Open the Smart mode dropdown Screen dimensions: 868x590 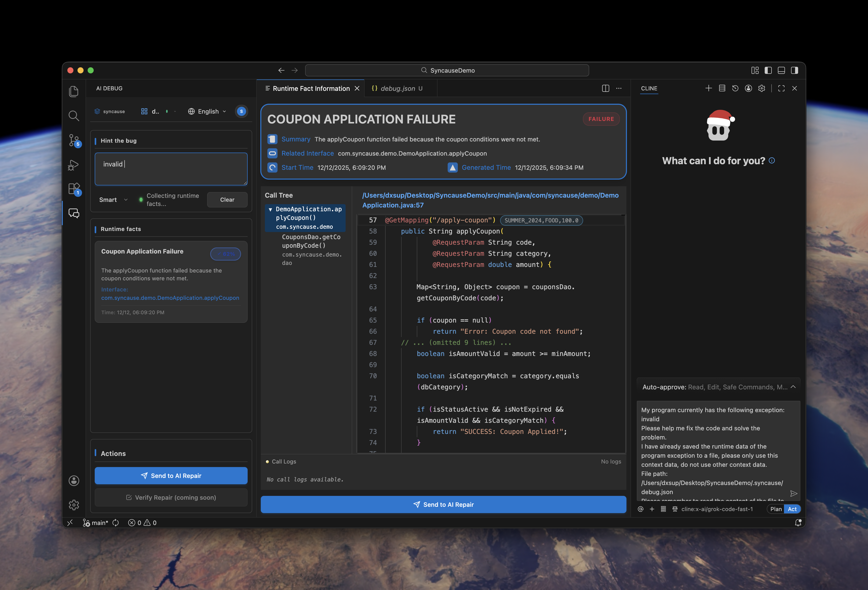click(112, 200)
